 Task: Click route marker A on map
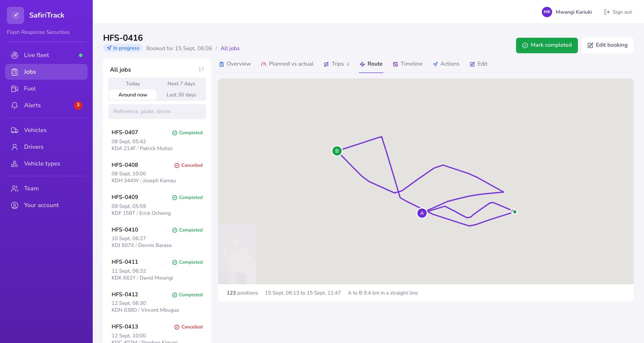point(422,213)
